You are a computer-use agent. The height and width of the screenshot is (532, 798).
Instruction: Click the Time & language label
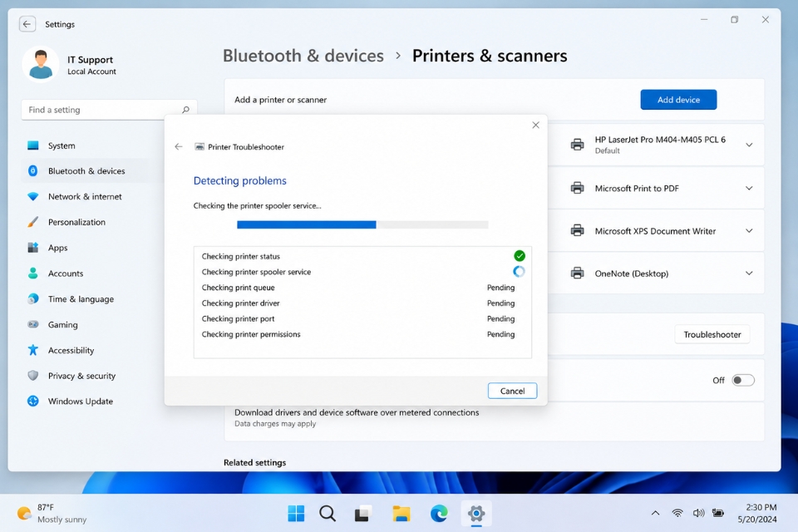pyautogui.click(x=81, y=299)
